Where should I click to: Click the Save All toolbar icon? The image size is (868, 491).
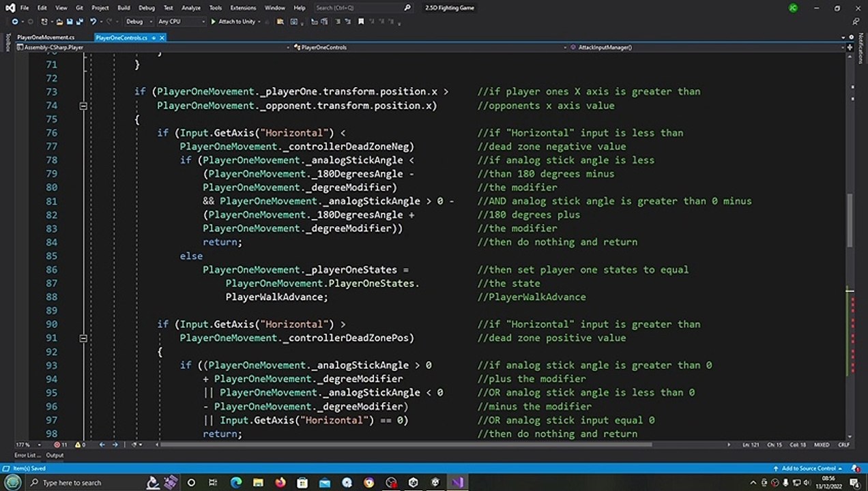tap(80, 21)
